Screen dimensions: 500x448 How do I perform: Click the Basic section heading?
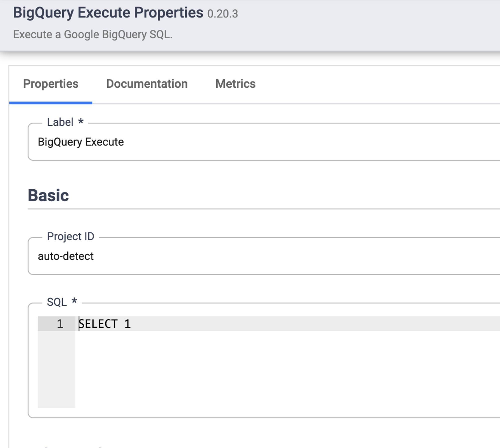48,195
